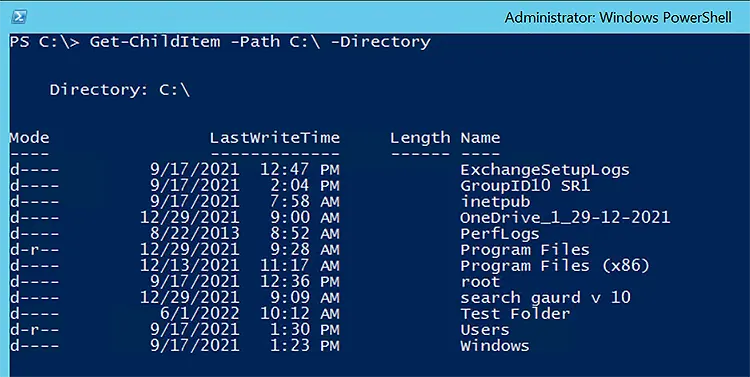750x377 pixels.
Task: Select the folder name 'search gaurd v 10'
Action: point(545,298)
